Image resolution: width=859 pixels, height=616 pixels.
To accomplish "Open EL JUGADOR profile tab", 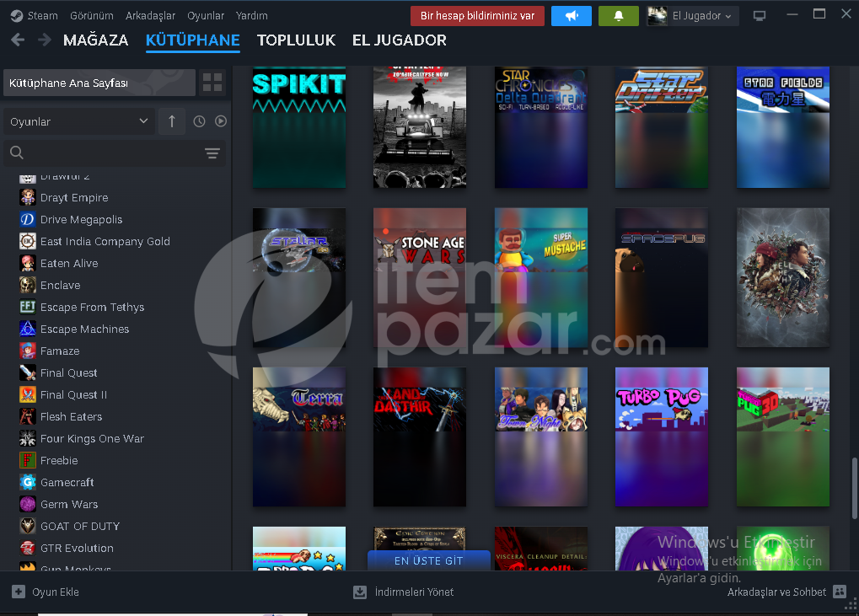I will tap(400, 40).
